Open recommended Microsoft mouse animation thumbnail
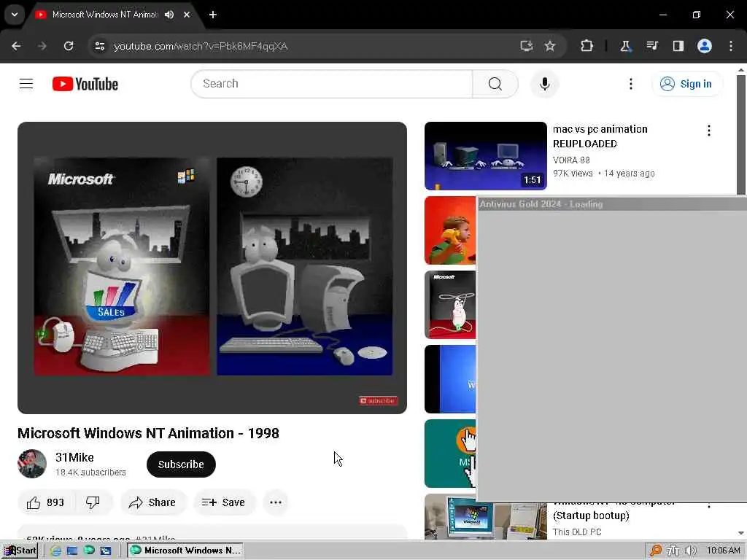This screenshot has width=747, height=560. [450, 305]
